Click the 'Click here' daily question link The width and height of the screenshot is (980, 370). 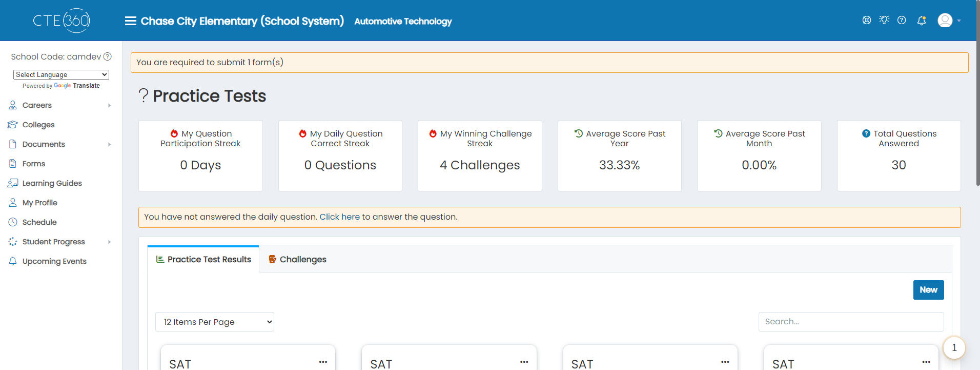(x=340, y=217)
